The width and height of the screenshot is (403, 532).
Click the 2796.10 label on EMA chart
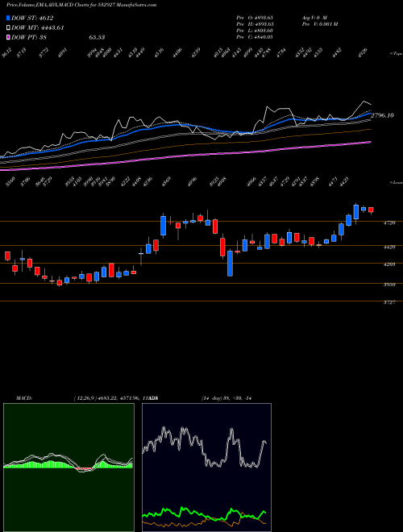tap(382, 115)
